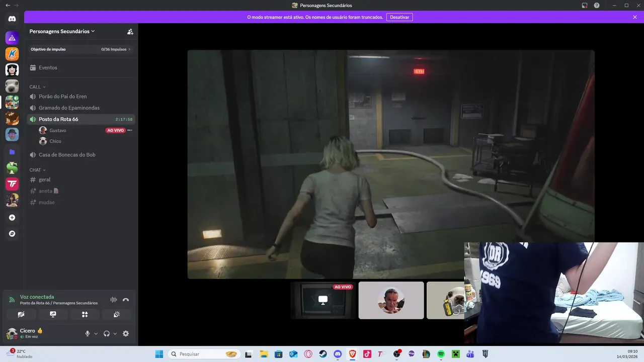Click the share screen button
Screen dimensions: 644x362
click(53, 314)
